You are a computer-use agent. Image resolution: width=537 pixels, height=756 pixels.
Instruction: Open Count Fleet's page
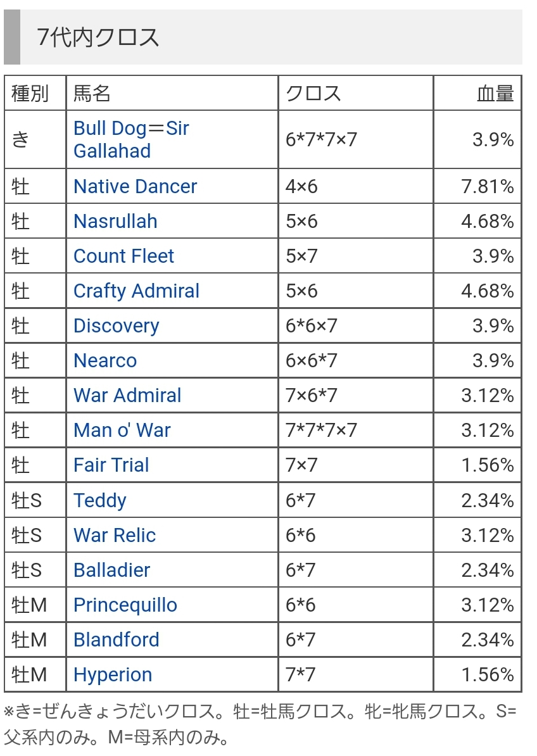pos(123,256)
